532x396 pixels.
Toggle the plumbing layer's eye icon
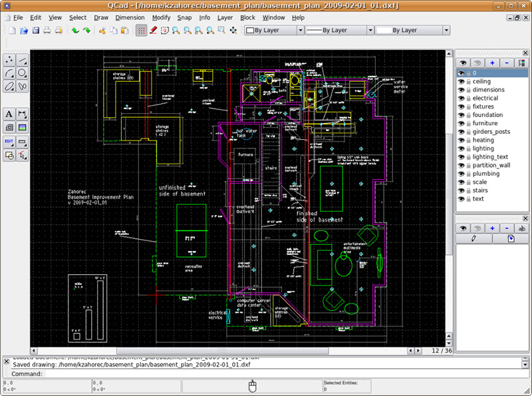point(462,173)
